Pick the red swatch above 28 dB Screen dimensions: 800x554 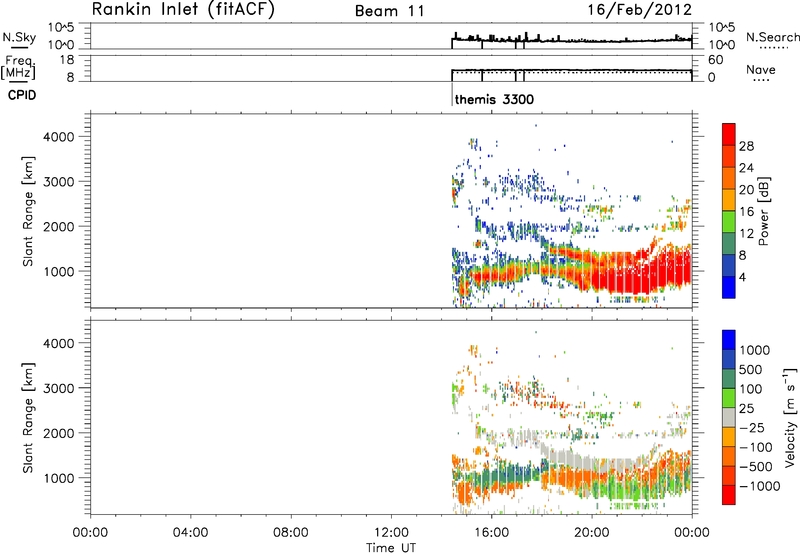(x=729, y=134)
